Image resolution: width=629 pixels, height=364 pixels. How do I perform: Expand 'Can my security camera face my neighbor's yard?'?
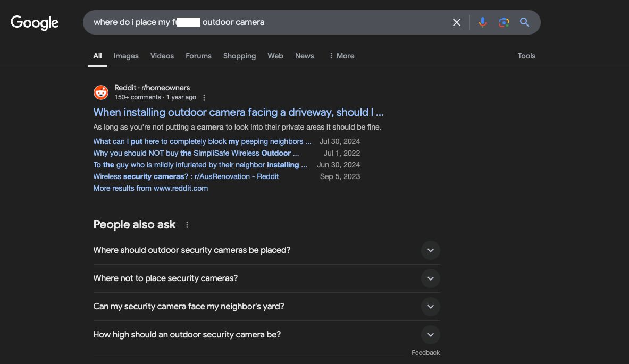431,307
